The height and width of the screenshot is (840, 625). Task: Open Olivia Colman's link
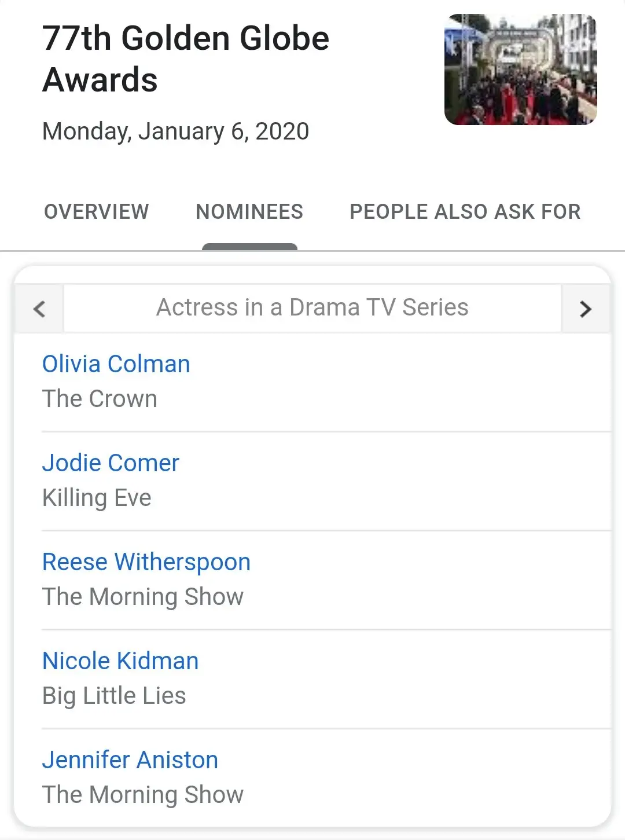pyautogui.click(x=116, y=364)
